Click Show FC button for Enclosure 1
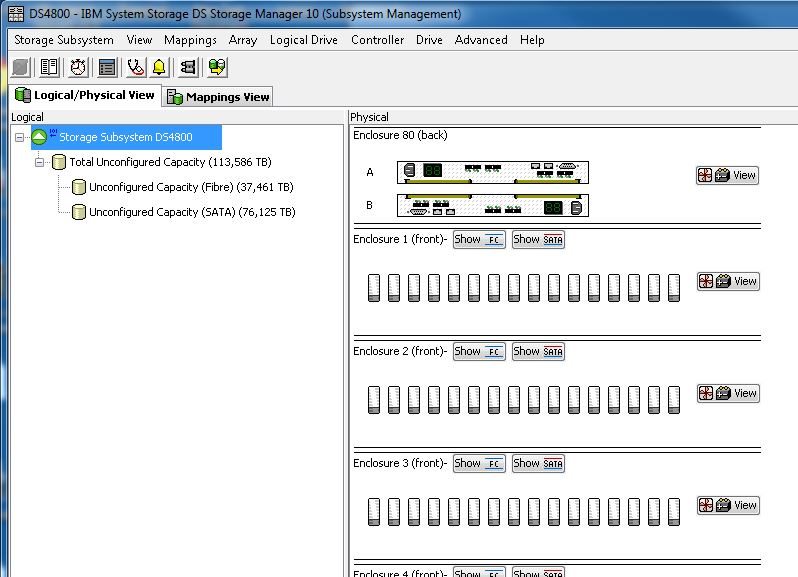798x577 pixels. (479, 239)
